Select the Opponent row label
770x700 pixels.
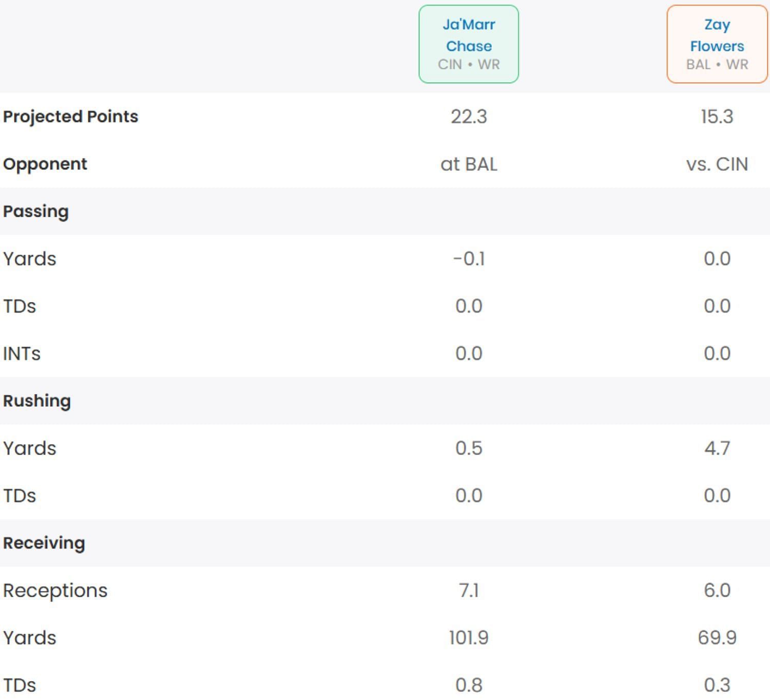[x=45, y=164]
